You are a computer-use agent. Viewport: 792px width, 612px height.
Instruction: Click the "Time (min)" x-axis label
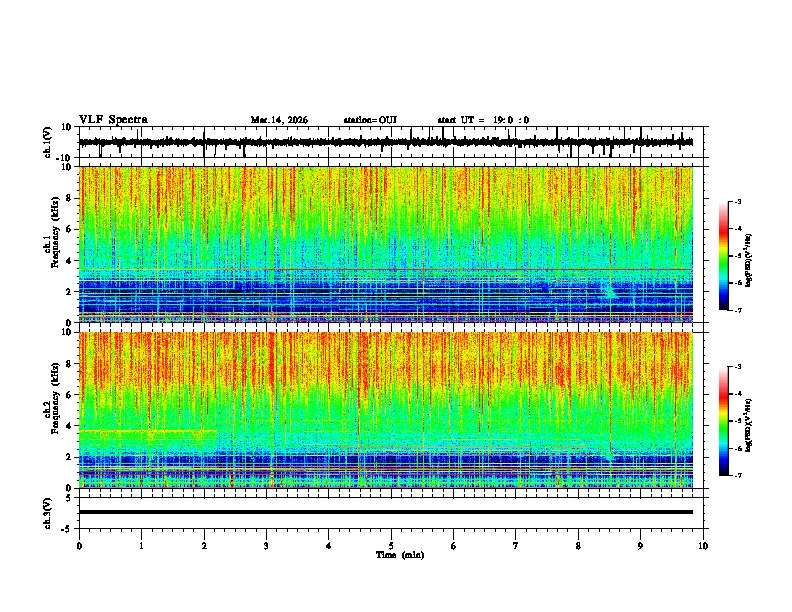point(400,555)
